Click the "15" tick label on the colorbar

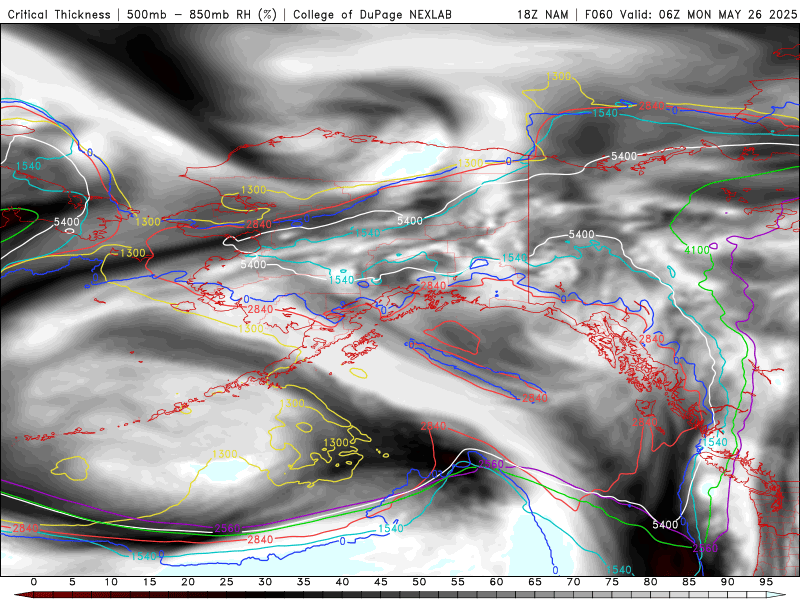(x=149, y=582)
